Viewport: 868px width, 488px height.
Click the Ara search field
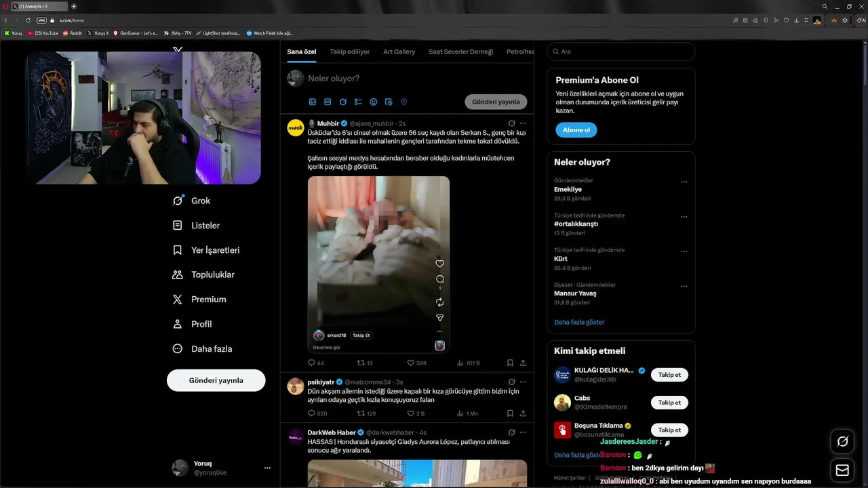click(621, 52)
